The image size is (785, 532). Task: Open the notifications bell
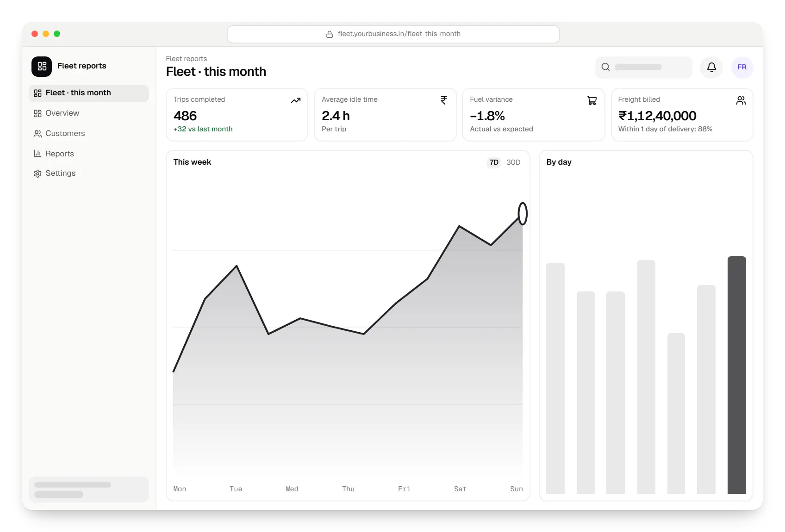pyautogui.click(x=711, y=67)
